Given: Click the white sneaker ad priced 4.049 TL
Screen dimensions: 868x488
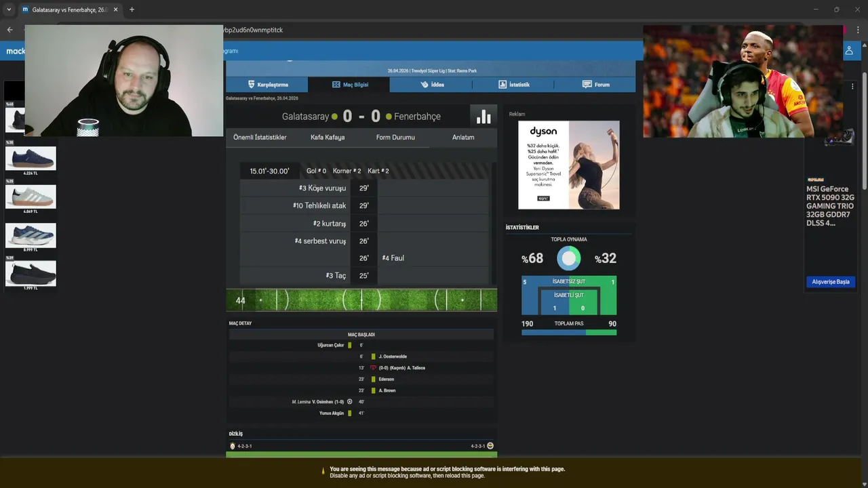Looking at the screenshot, I should point(31,197).
